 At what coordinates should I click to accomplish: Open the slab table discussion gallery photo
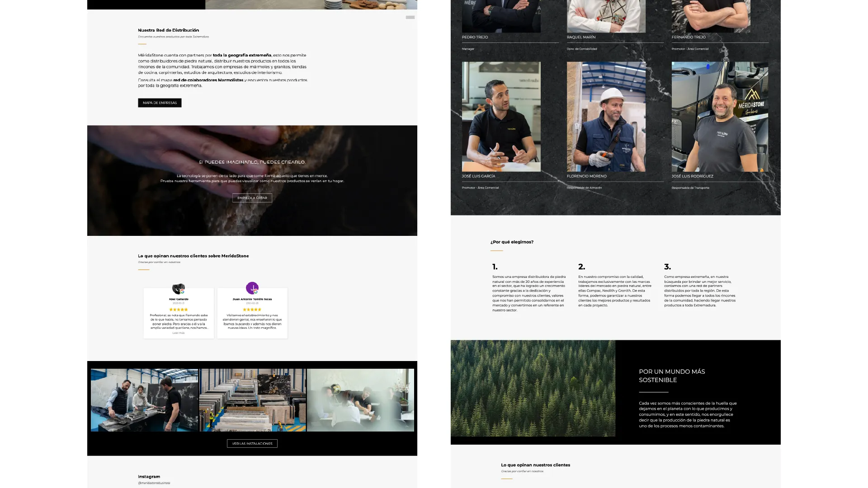(x=144, y=400)
